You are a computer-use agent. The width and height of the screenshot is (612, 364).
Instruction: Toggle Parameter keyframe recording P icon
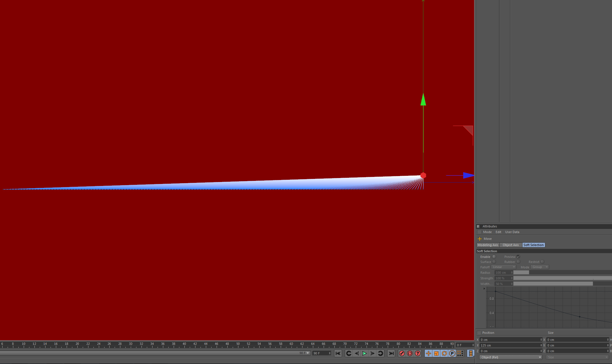[x=452, y=353]
